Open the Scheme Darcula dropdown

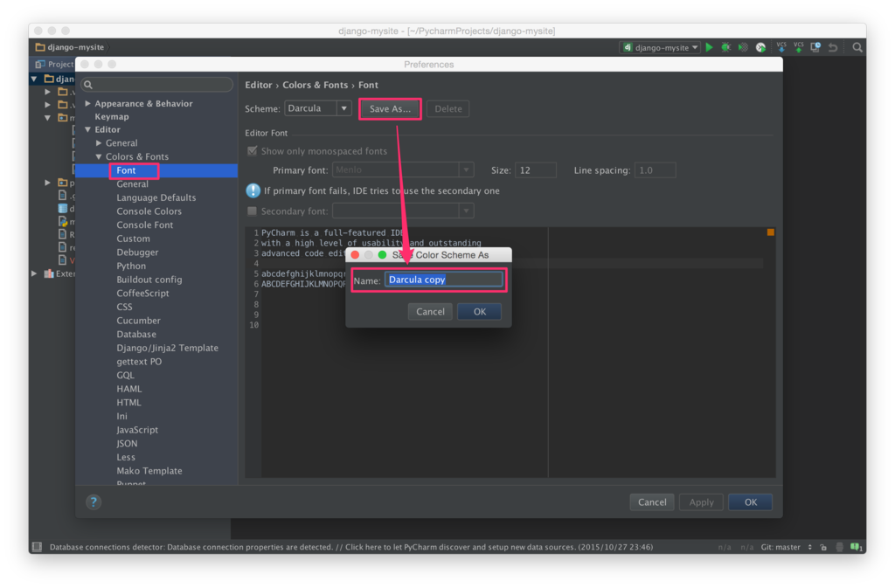click(318, 108)
